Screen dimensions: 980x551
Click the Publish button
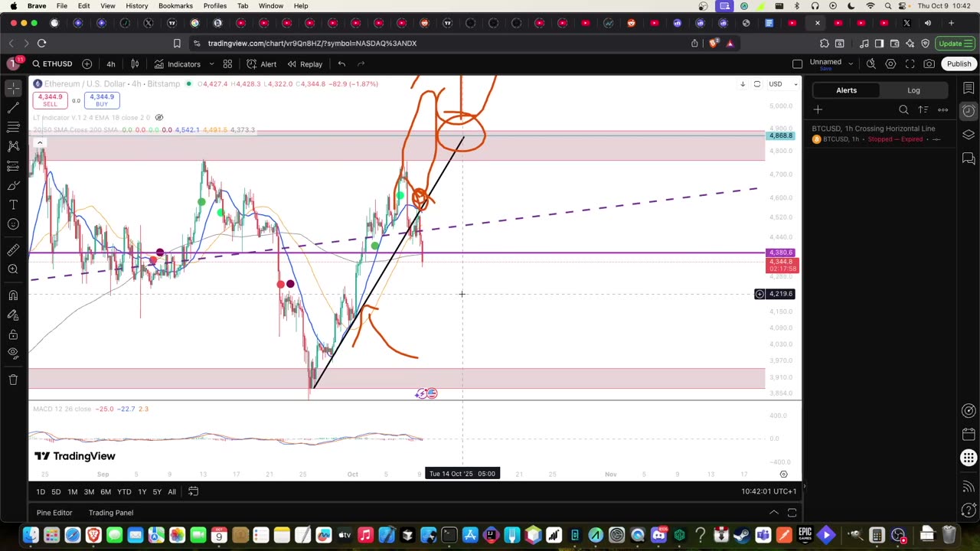coord(959,64)
